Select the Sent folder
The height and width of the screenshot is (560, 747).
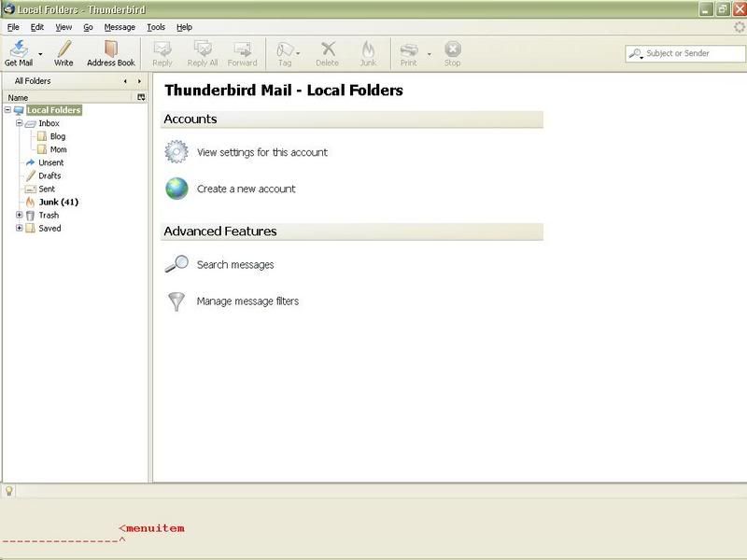coord(47,189)
